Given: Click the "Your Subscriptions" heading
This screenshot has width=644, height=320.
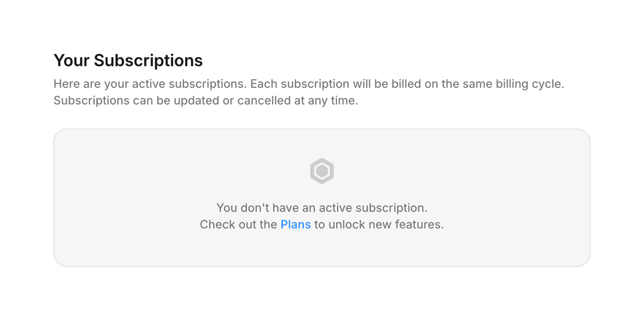Looking at the screenshot, I should pyautogui.click(x=128, y=61).
